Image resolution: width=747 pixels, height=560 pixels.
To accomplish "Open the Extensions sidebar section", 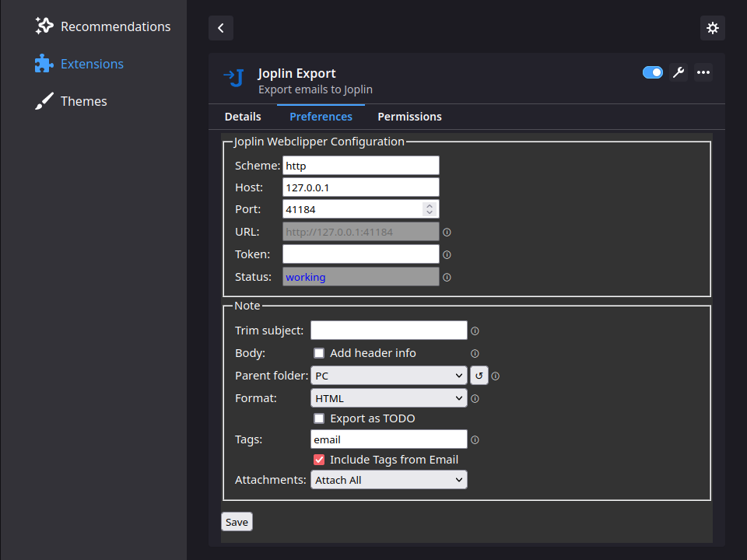I will pos(79,64).
